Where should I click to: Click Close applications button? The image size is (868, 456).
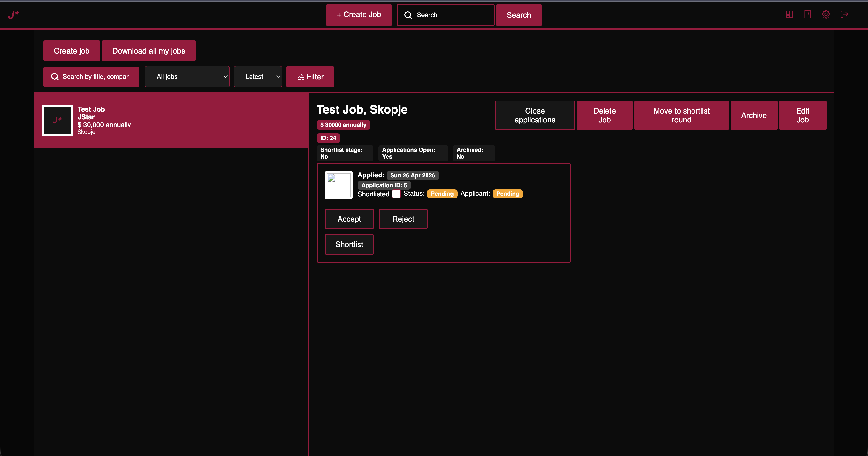click(535, 115)
